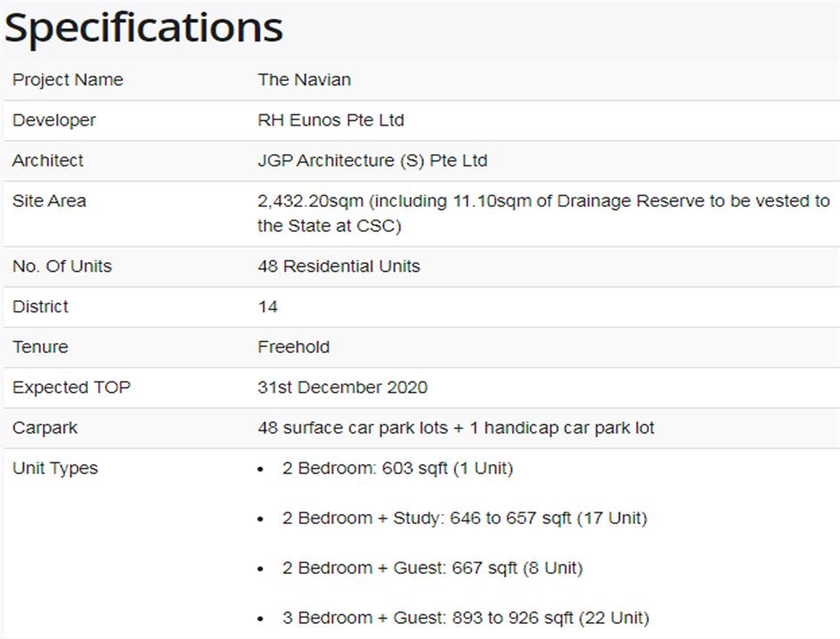
Task: Select the 48 Residential Units value
Action: 338,266
